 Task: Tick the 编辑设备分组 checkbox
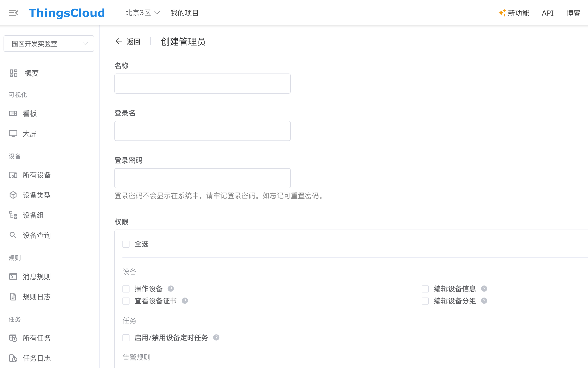(x=425, y=301)
